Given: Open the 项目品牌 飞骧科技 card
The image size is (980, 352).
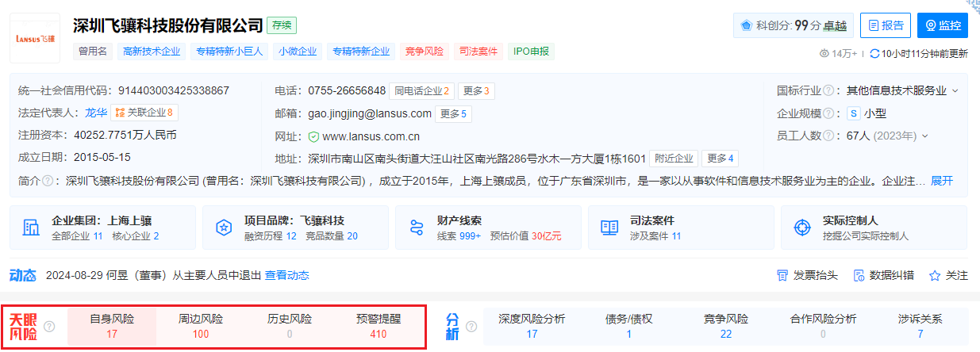Looking at the screenshot, I should coord(295,228).
